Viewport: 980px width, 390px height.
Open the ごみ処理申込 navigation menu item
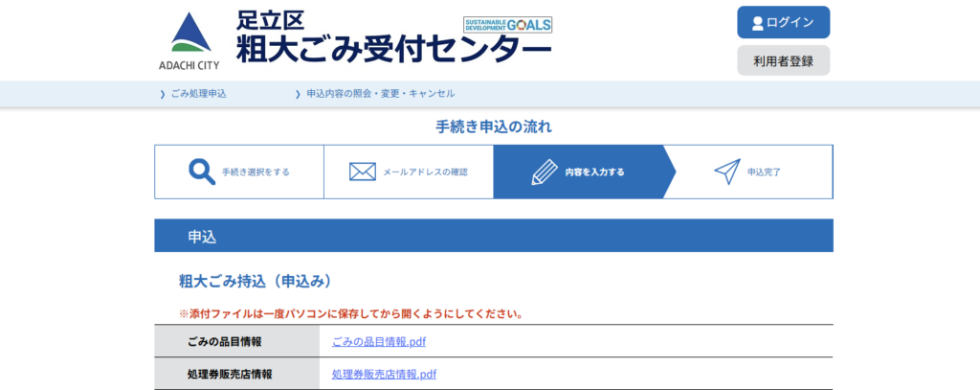198,94
